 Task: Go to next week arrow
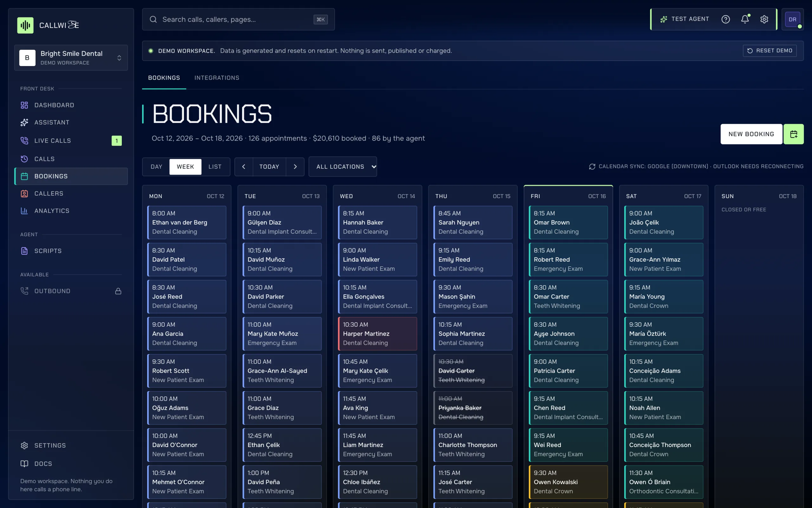(295, 167)
